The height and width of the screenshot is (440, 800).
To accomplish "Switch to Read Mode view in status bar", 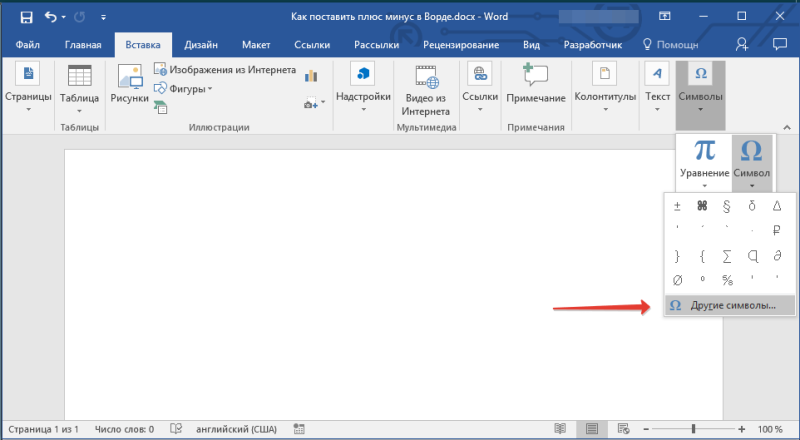I will point(560,429).
